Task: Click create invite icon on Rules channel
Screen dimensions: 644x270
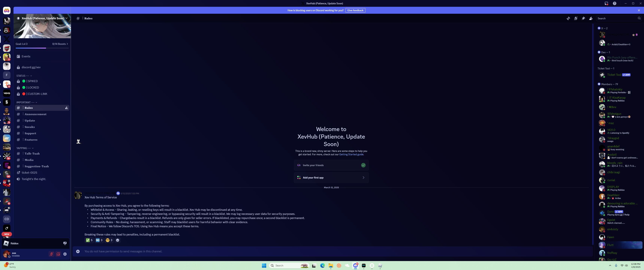Action: pyautogui.click(x=66, y=108)
